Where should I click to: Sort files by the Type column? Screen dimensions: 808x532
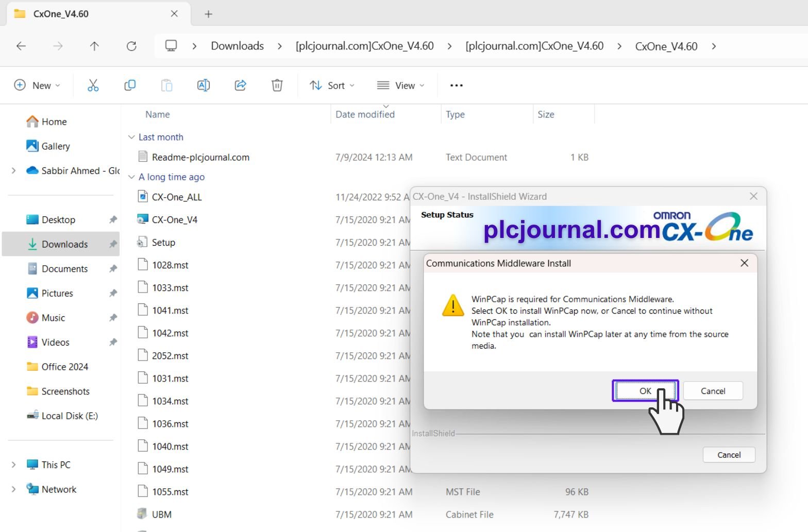(x=455, y=114)
